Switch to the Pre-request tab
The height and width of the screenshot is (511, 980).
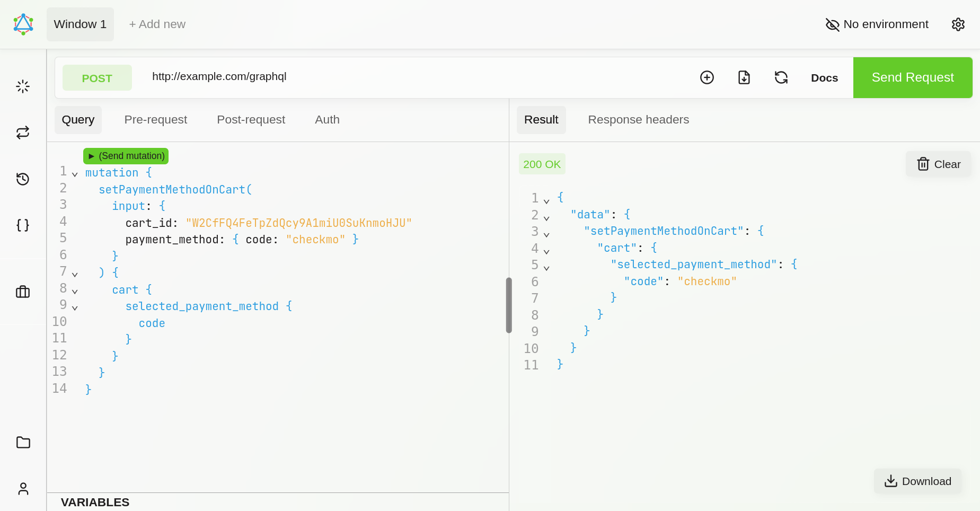click(155, 120)
